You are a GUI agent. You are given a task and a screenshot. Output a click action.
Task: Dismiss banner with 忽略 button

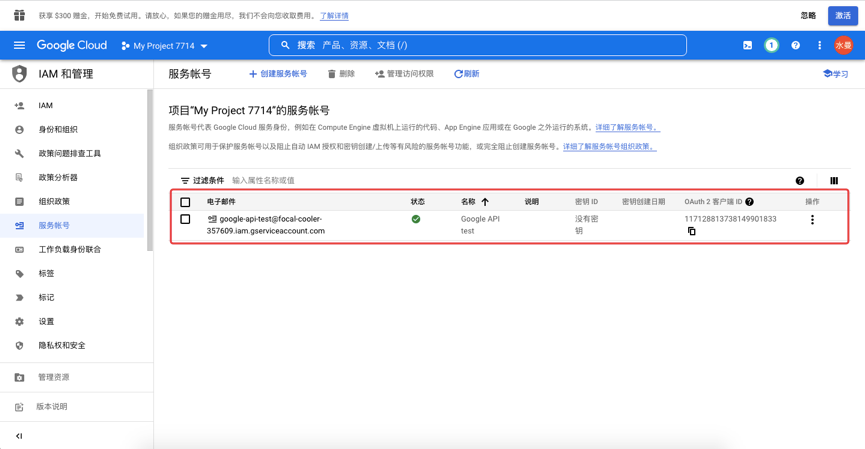pos(808,15)
